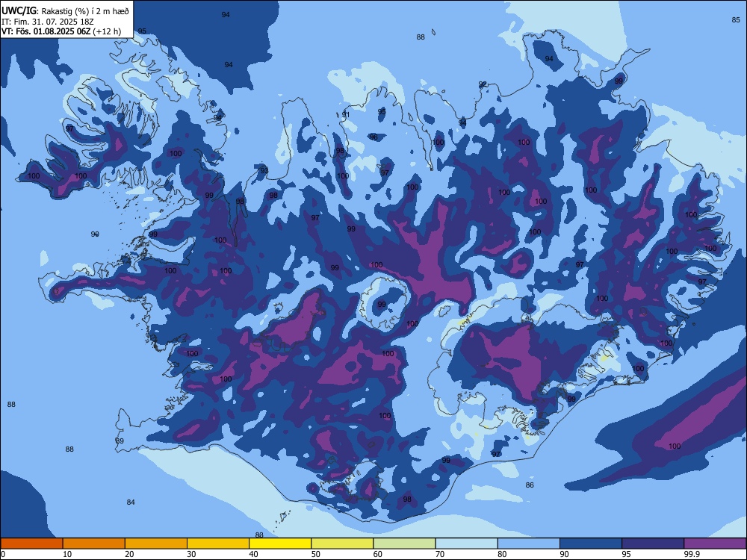
Task: Select the 80–90 light blue legend swatch
Action: coord(529,544)
